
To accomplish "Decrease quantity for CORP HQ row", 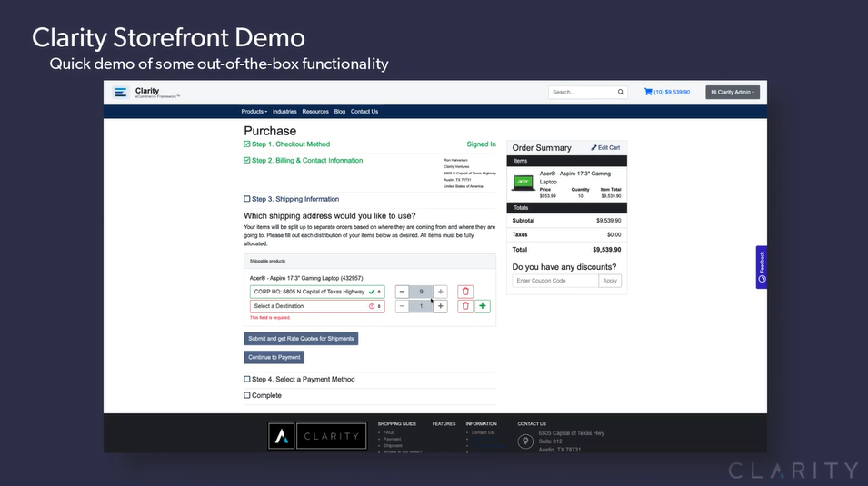I will click(x=403, y=292).
